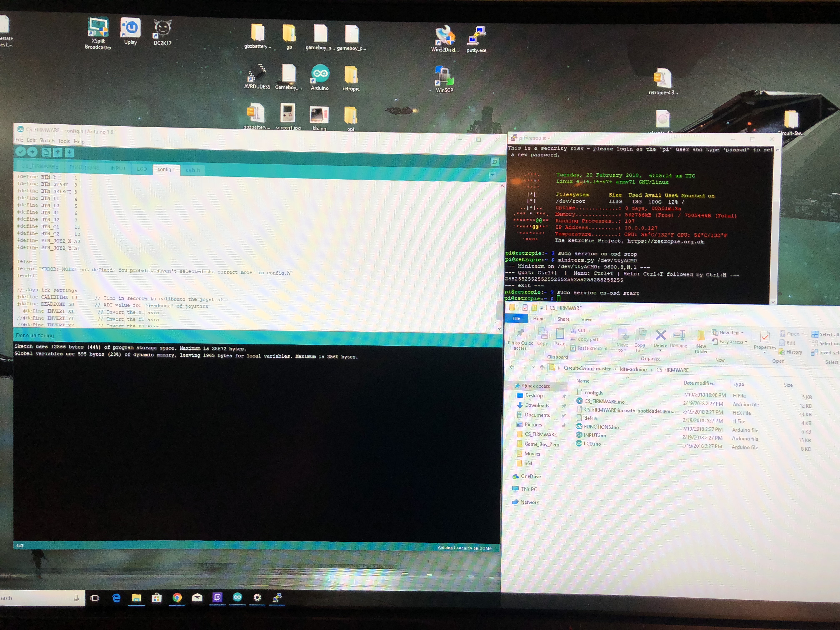The width and height of the screenshot is (840, 630).
Task: Switch to the CS_FIRMWARE sketch tab
Action: 40,166
